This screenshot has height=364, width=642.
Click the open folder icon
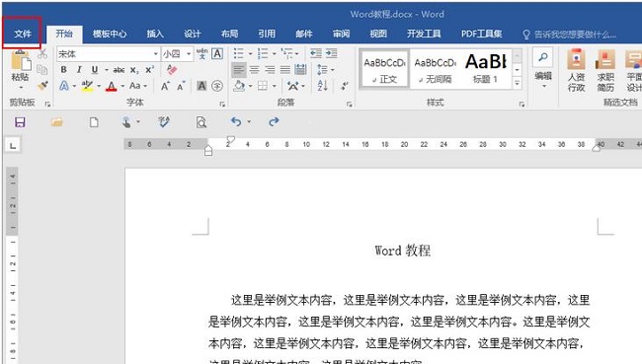(x=57, y=122)
